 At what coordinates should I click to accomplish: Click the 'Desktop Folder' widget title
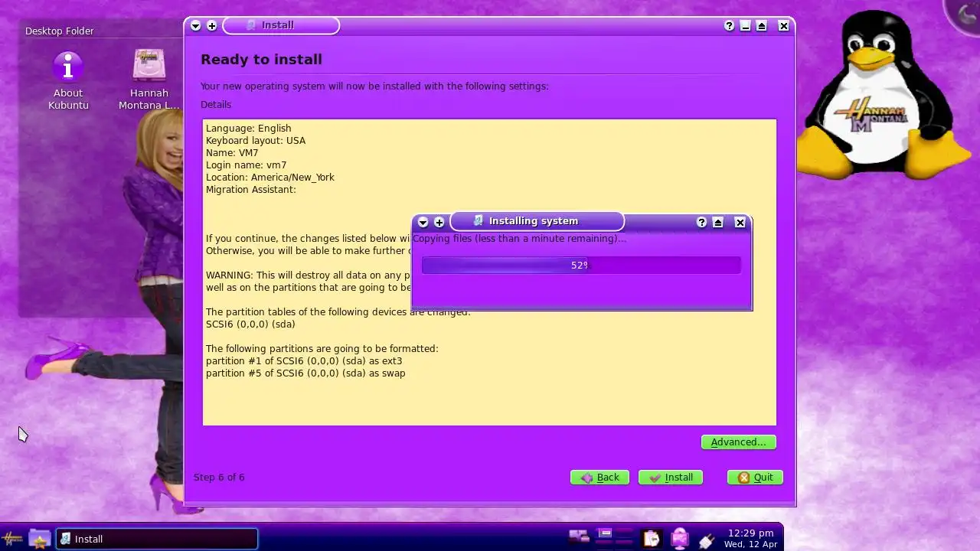tap(60, 31)
